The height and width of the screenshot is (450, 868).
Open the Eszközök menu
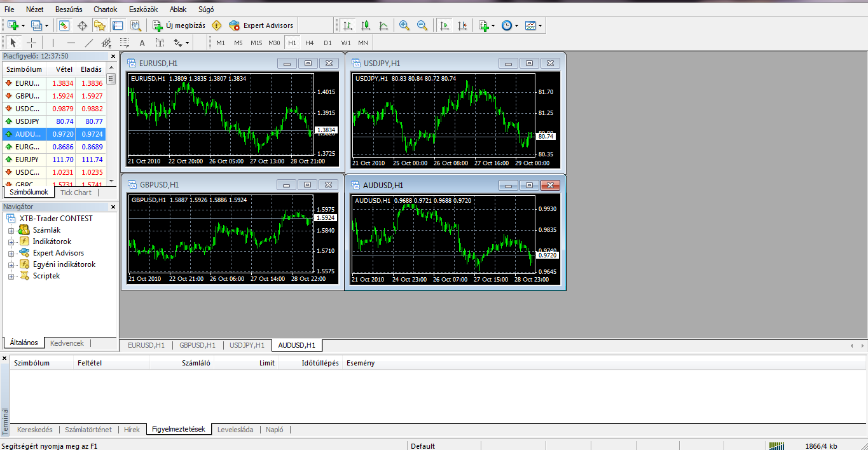[x=143, y=10]
